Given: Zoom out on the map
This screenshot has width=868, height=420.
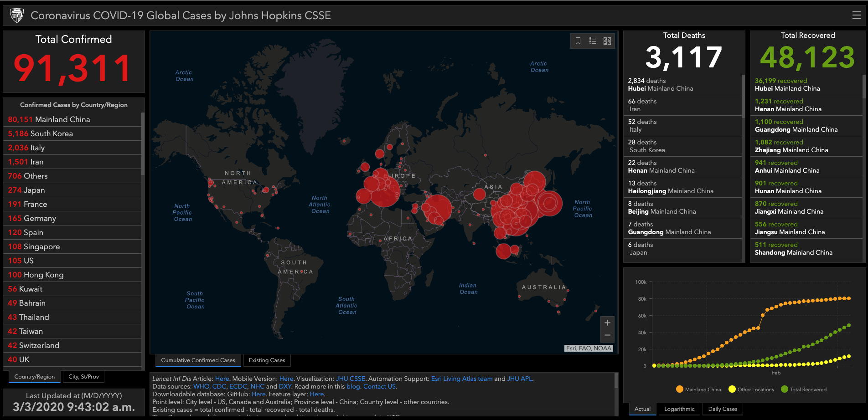Looking at the screenshot, I should [607, 335].
